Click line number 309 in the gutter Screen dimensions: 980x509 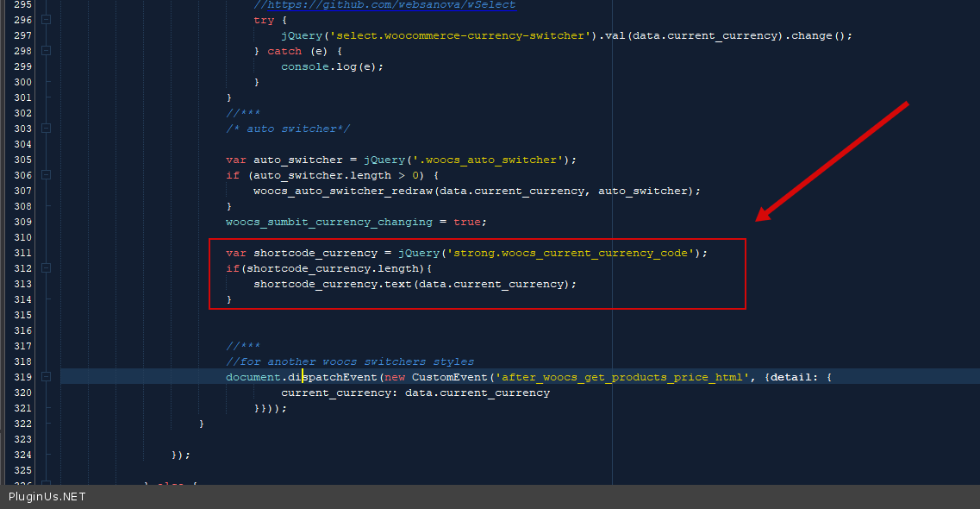22,222
